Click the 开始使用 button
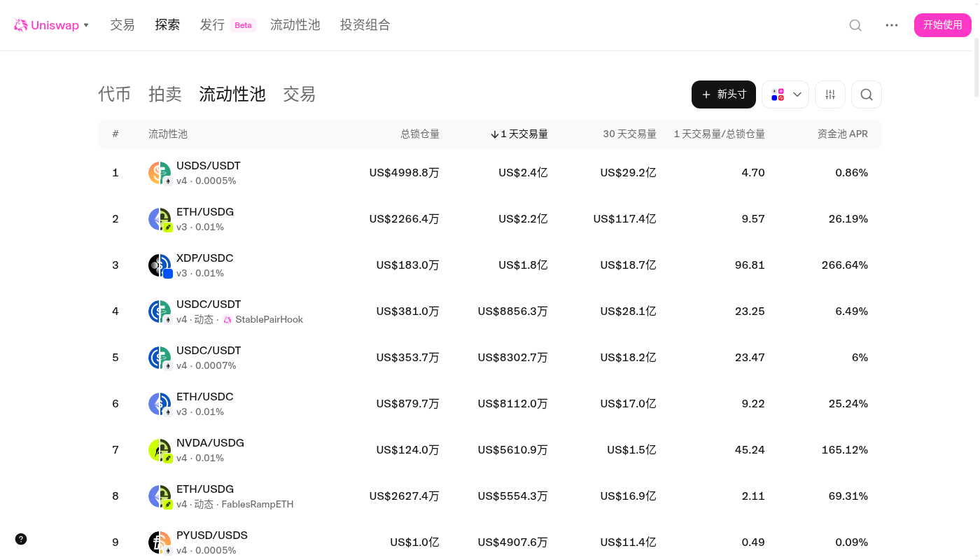This screenshot has height=560, width=980. click(943, 25)
